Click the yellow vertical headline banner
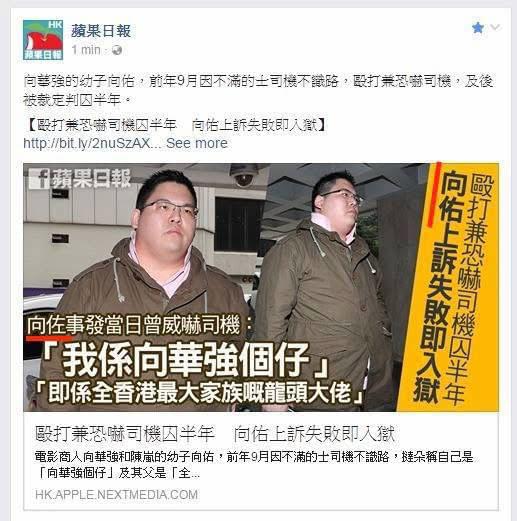 point(450,287)
